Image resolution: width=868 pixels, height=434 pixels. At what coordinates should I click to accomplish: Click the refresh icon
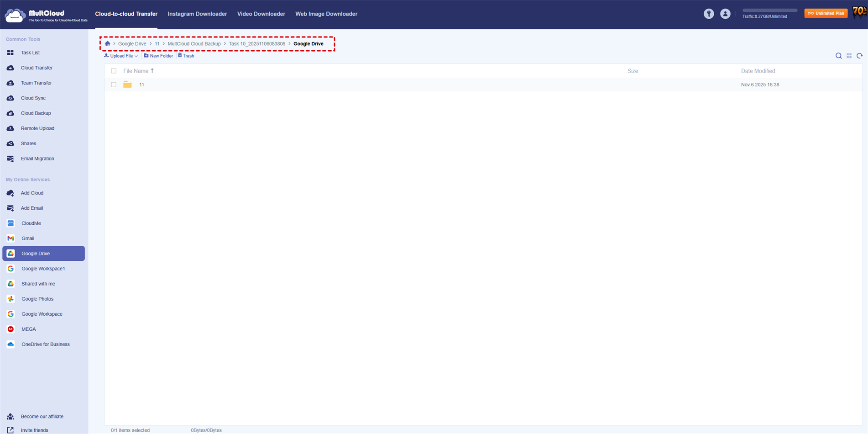point(859,56)
